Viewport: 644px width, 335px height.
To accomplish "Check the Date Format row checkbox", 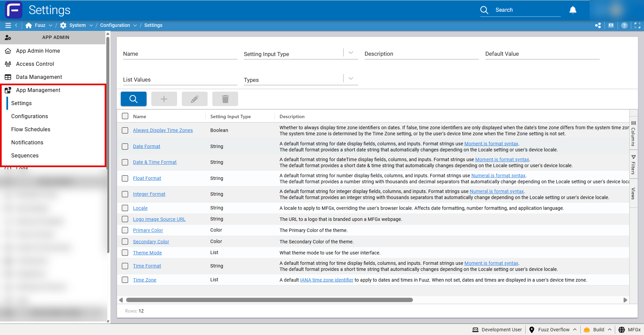I will tap(125, 146).
